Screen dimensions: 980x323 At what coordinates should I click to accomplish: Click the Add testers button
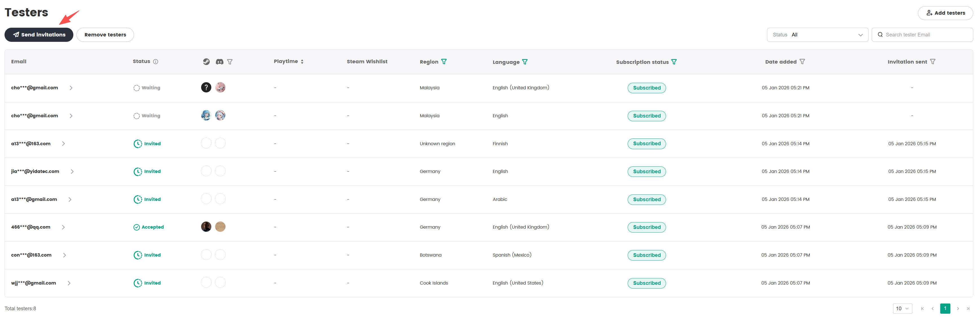tap(945, 13)
